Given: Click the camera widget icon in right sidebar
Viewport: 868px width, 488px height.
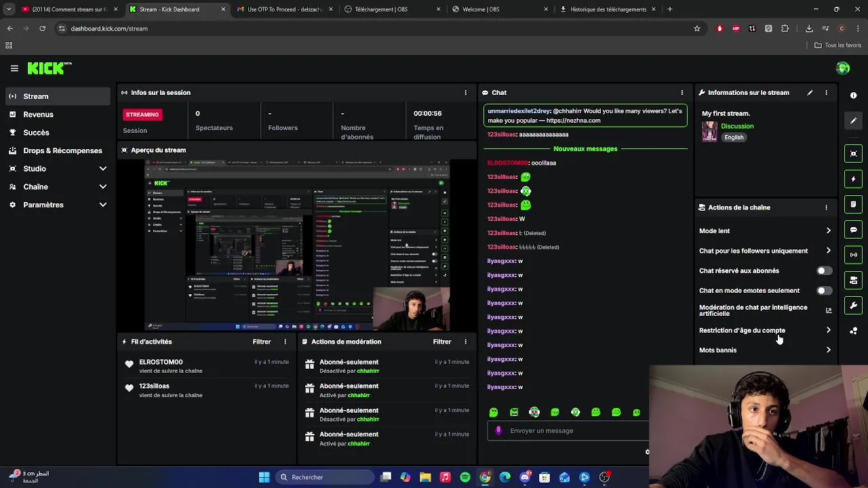Looking at the screenshot, I should pyautogui.click(x=853, y=280).
